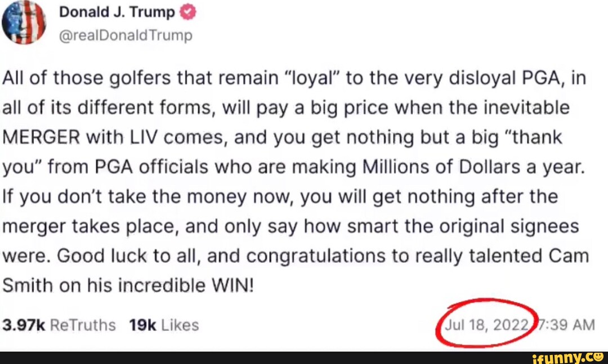Click the profile avatar picture
Screen dimensions: 608x364
[23, 23]
